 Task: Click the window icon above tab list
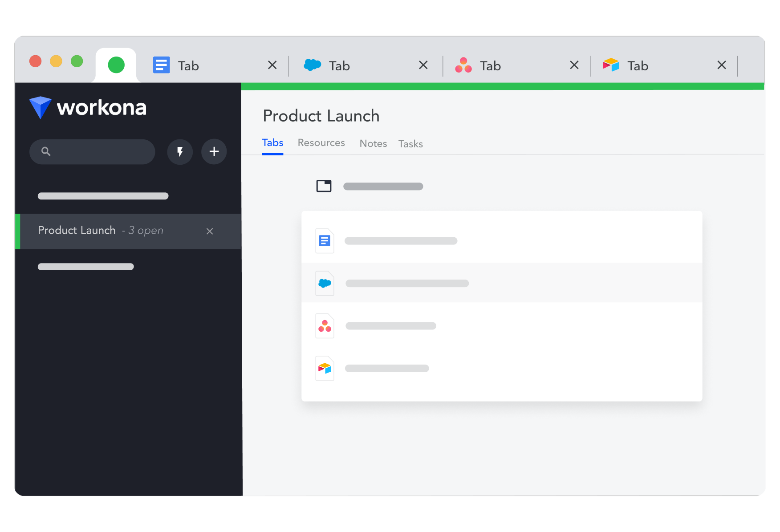[x=324, y=186]
